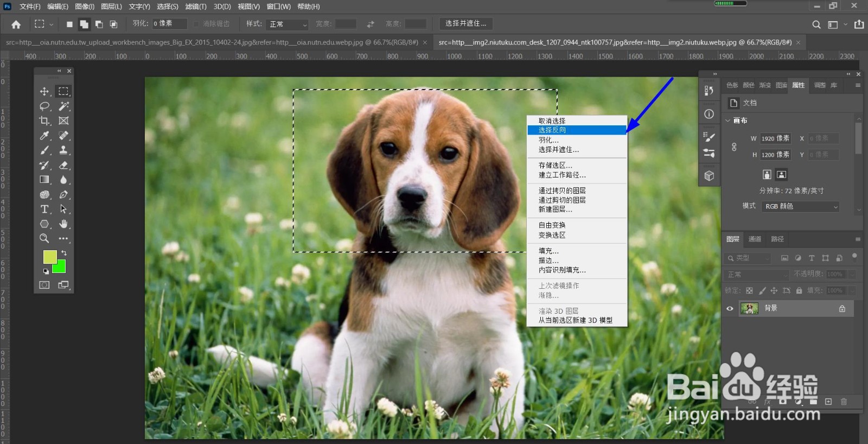This screenshot has width=868, height=444.
Task: Collapse the toolbox with double arrows
Action: point(59,71)
